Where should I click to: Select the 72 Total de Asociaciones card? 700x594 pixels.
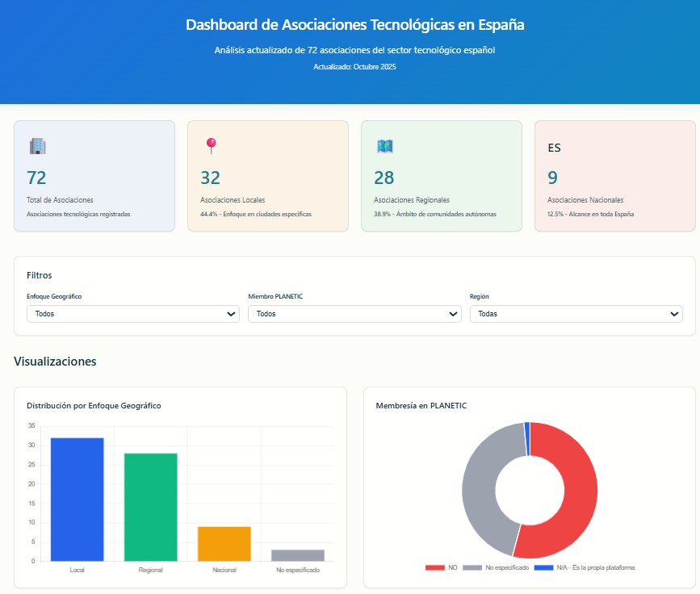point(94,176)
